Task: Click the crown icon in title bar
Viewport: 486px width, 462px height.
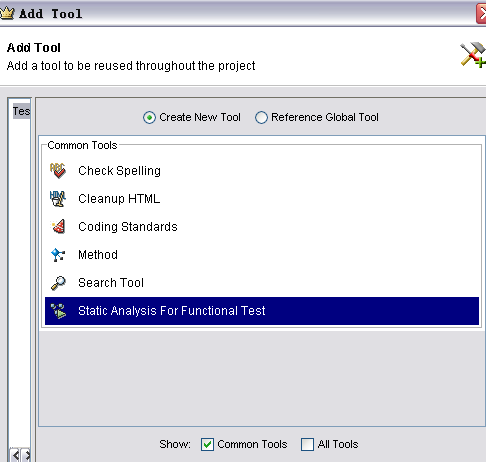Action: [x=7, y=13]
